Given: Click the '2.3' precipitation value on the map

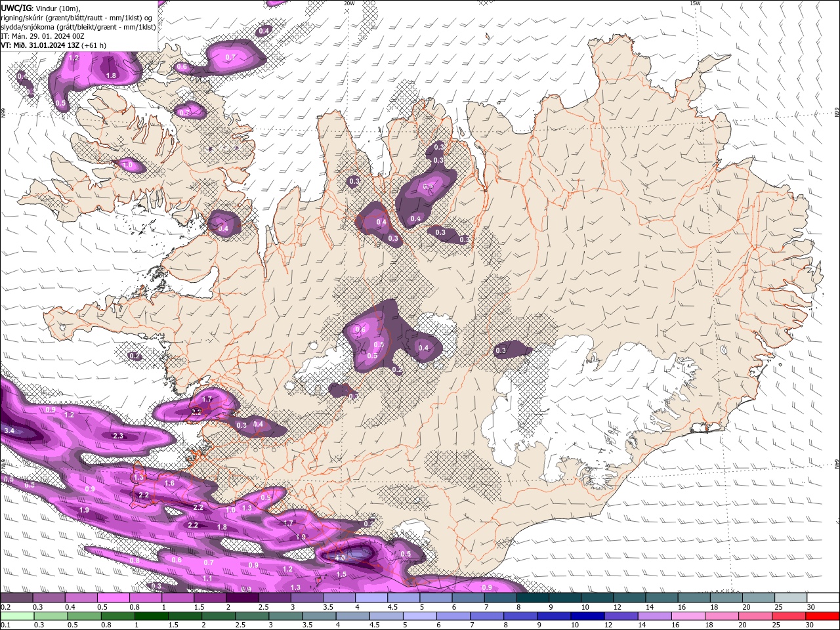Looking at the screenshot, I should coord(118,436).
